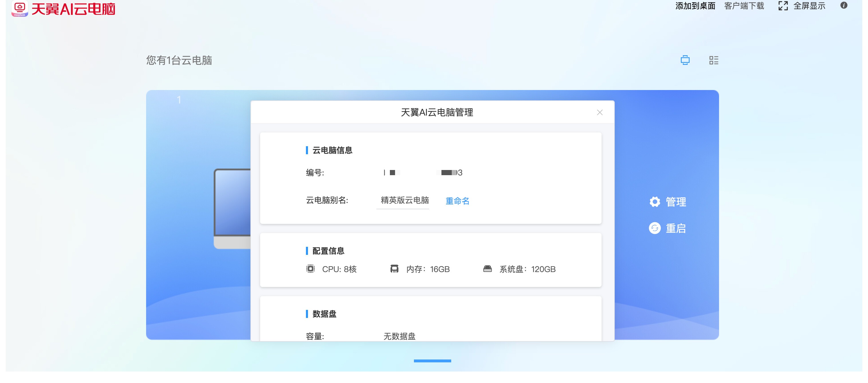Click the fullscreen expand icon
This screenshot has height=383, width=868.
pyautogui.click(x=783, y=6)
